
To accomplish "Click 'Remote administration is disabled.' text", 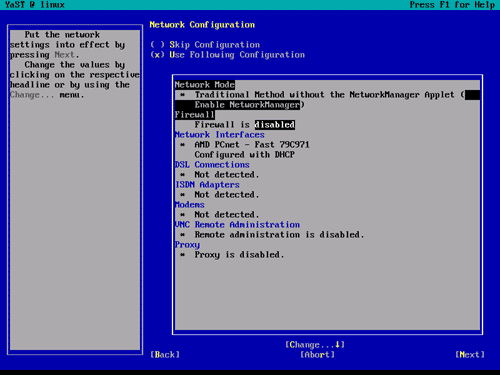I will 279,235.
